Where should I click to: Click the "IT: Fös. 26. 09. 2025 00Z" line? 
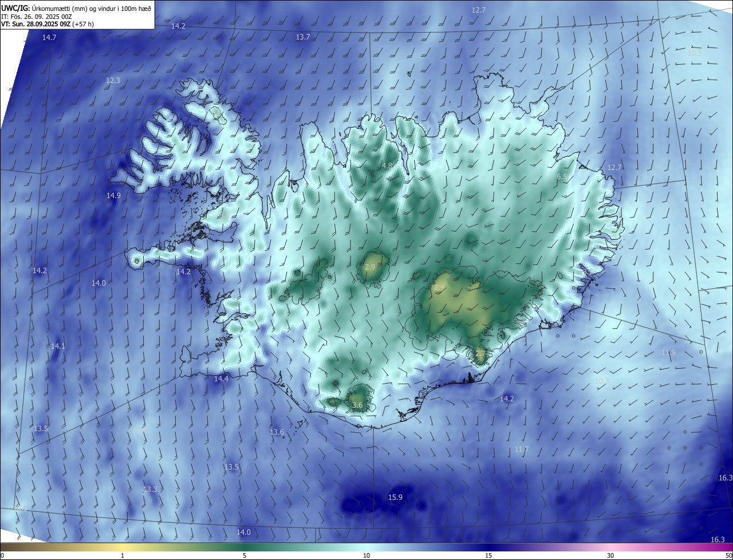tap(36, 17)
